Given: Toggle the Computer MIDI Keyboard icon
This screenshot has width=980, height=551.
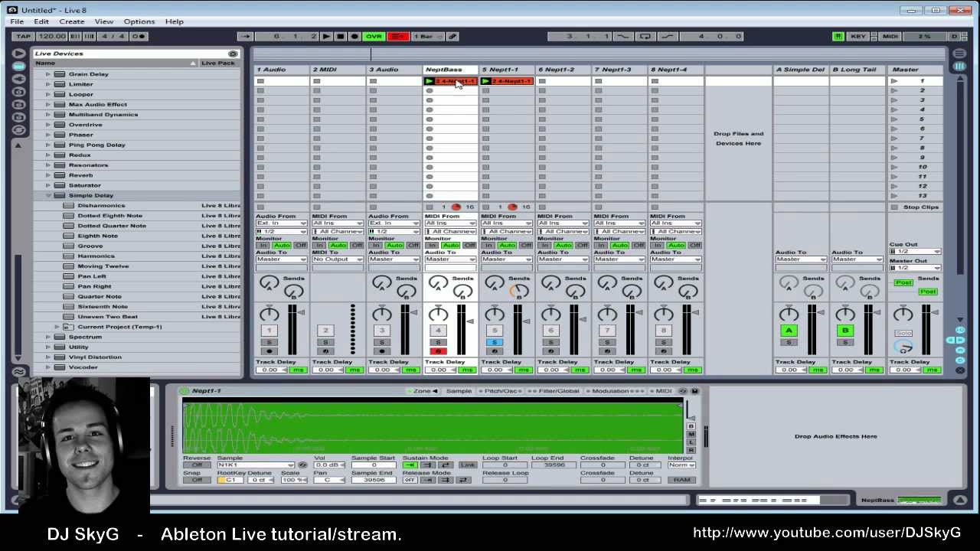Looking at the screenshot, I should click(838, 36).
